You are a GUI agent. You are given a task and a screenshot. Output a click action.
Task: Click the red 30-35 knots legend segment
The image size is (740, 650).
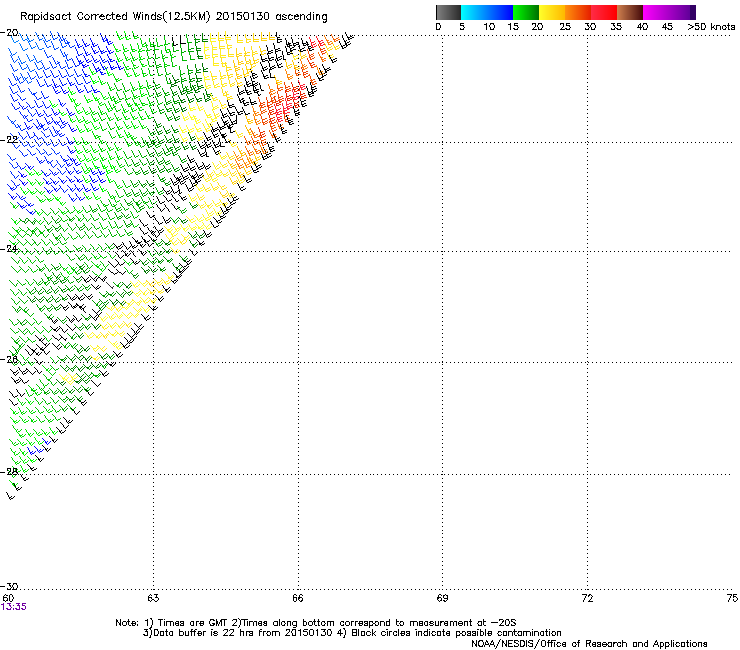click(604, 12)
